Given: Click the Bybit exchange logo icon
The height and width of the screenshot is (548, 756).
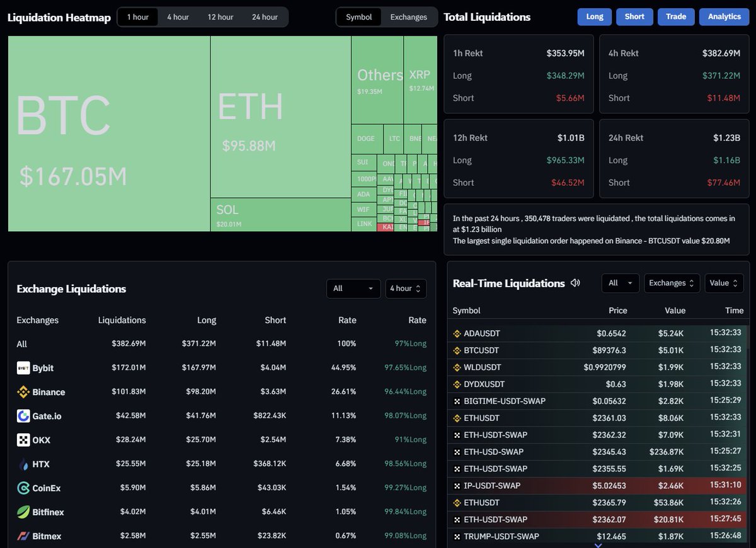Looking at the screenshot, I should click(x=23, y=368).
